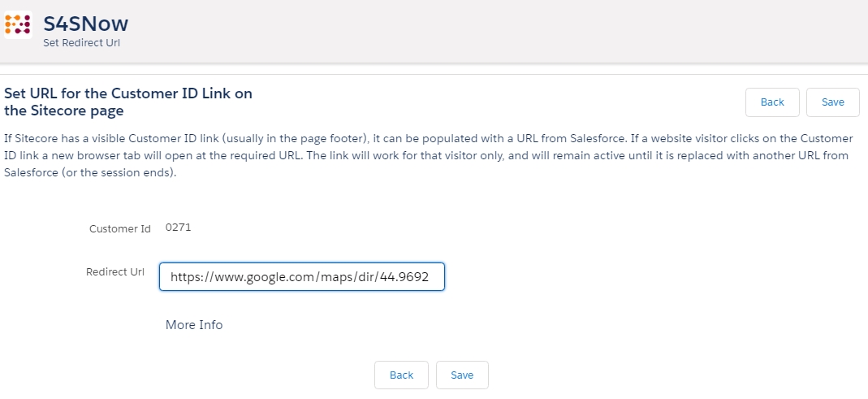This screenshot has height=399, width=868.
Task: Click the bottom Save button
Action: click(x=462, y=375)
